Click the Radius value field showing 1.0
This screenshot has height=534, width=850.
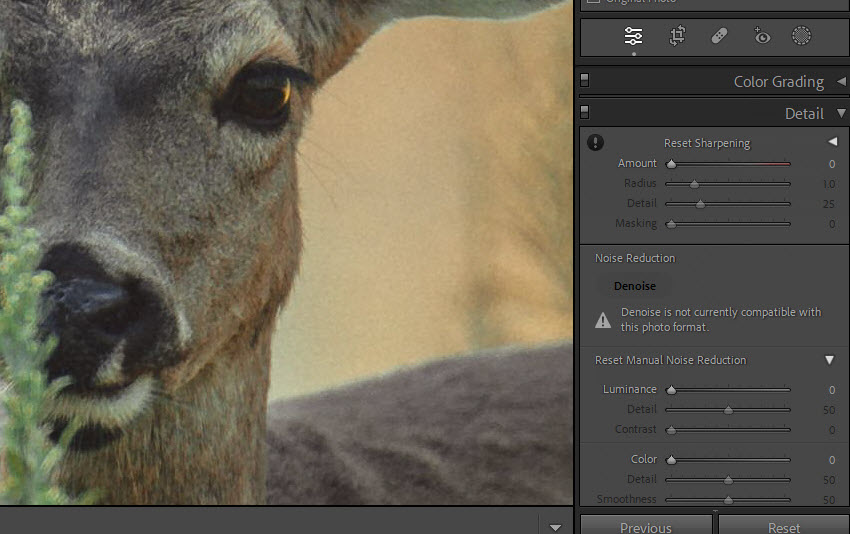click(x=829, y=184)
